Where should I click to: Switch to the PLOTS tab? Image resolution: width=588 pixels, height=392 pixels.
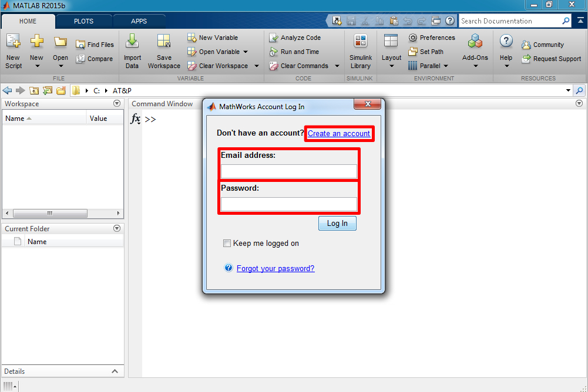point(83,21)
